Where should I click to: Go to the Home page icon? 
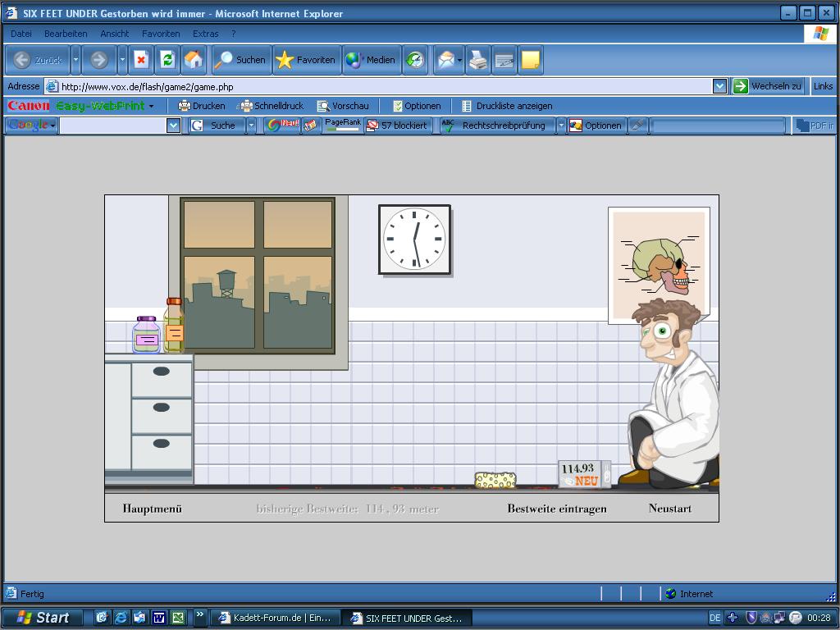tap(194, 60)
